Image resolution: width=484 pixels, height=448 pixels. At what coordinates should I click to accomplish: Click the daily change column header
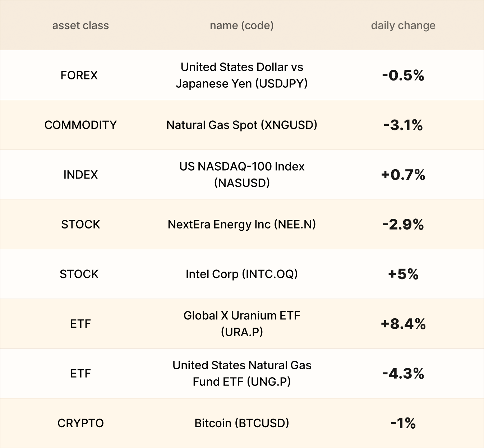[403, 26]
